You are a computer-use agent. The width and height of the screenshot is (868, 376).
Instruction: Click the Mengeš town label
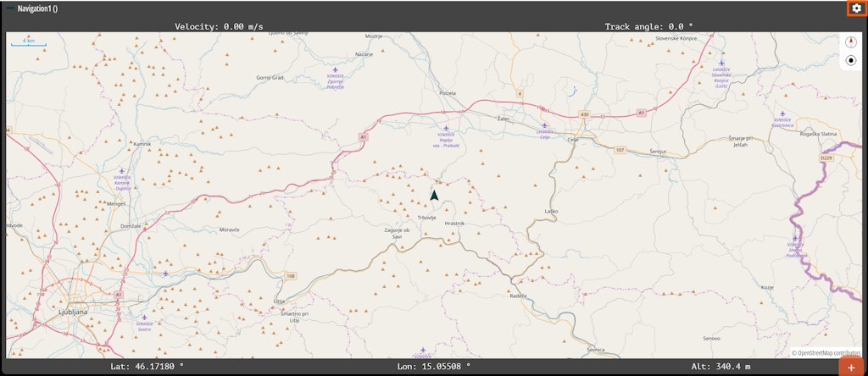116,203
